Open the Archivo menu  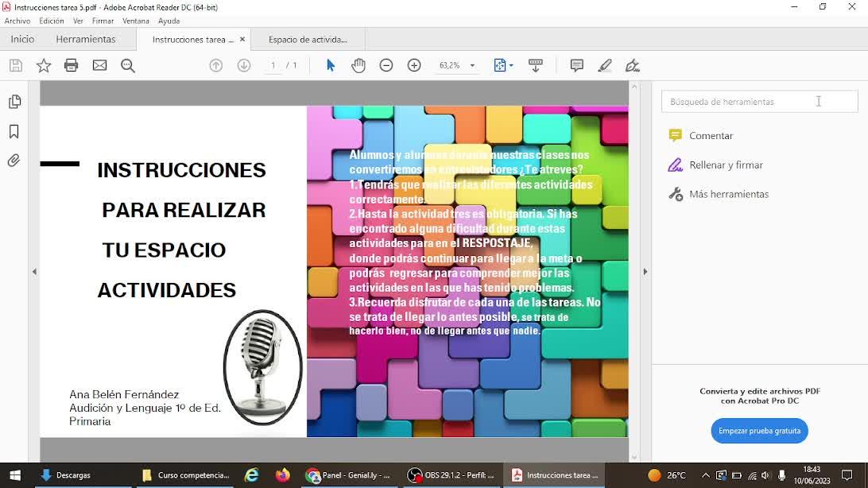pos(17,21)
